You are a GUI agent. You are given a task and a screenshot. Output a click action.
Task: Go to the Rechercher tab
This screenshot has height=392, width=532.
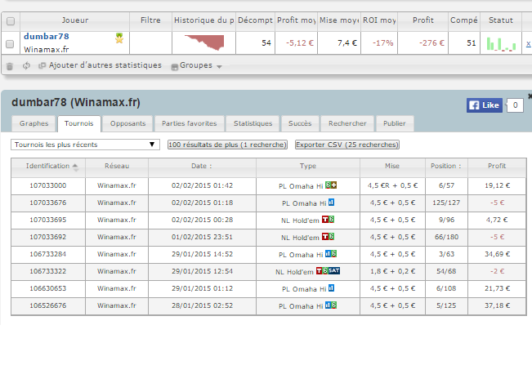(x=347, y=123)
